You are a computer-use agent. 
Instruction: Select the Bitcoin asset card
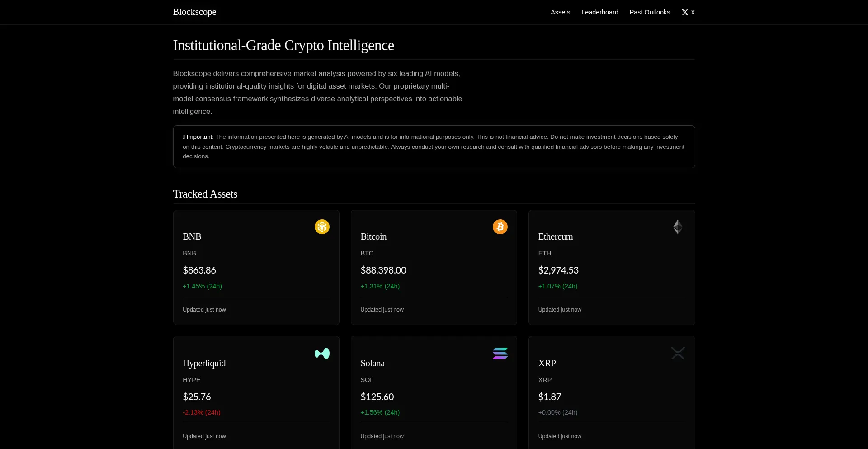[434, 267]
